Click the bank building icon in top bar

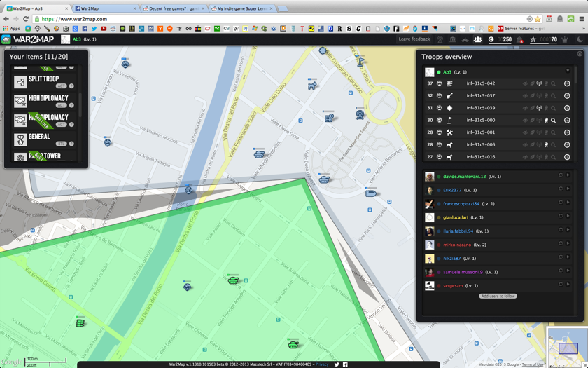pyautogui.click(x=452, y=40)
